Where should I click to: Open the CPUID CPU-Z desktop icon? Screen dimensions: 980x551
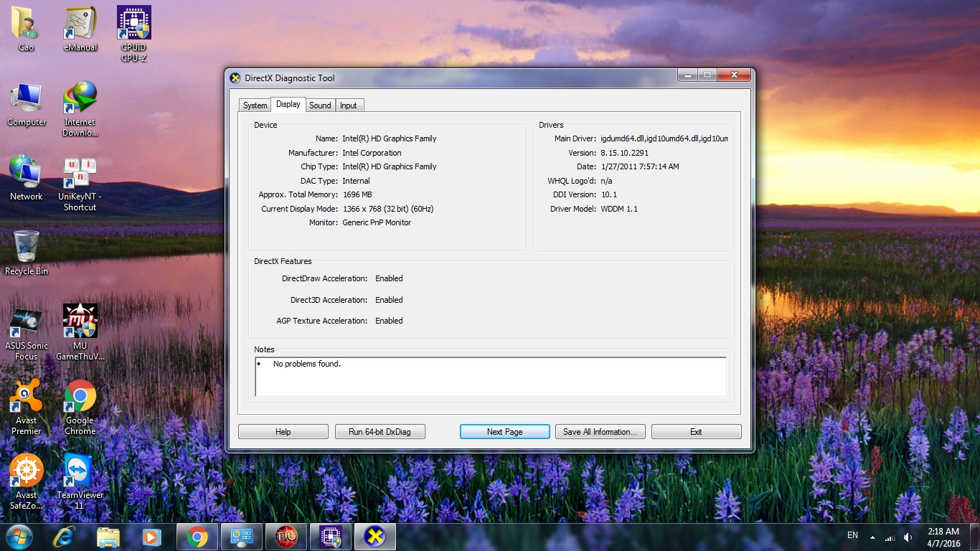pos(134,25)
